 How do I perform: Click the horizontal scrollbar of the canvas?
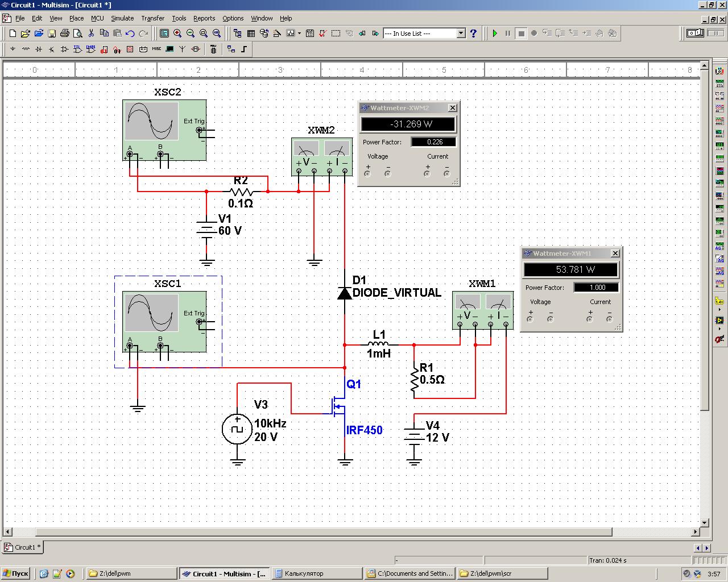(323, 532)
